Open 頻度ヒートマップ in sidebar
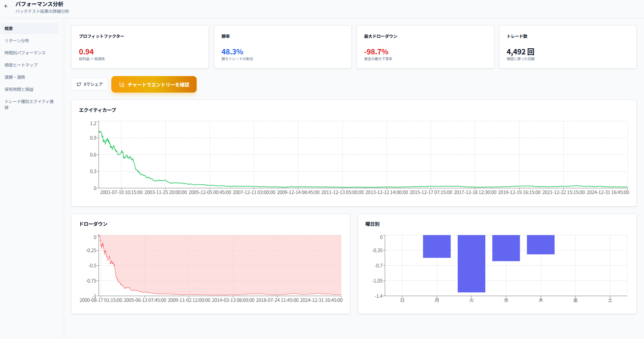The width and height of the screenshot is (644, 339). coord(21,65)
